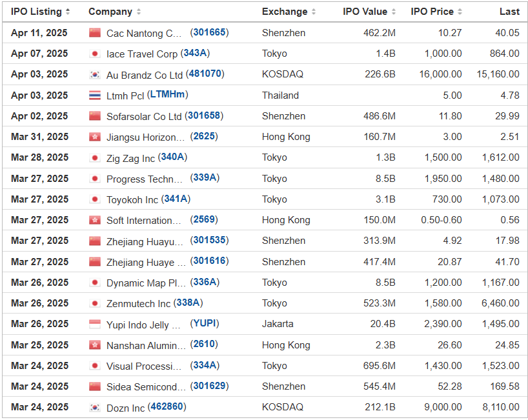Open ticker link 2625
Viewport: 528px width, 420px height.
click(204, 136)
